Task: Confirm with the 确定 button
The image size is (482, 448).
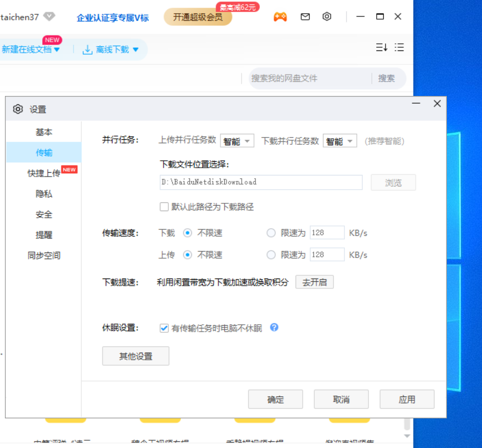Action: click(x=275, y=399)
